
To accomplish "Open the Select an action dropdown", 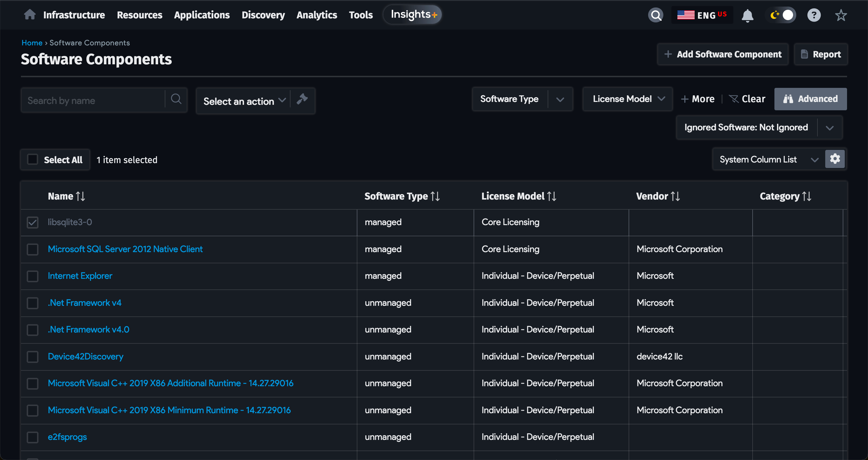I will tap(243, 101).
